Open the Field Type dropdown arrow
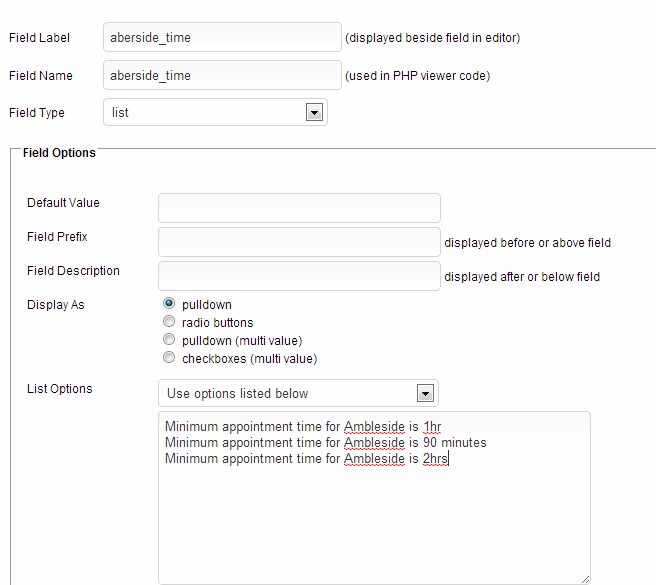 pos(315,113)
